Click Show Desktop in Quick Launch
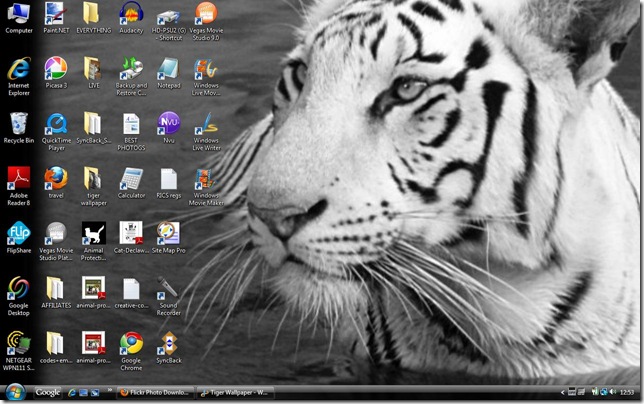This screenshot has width=644, height=404. (83, 393)
